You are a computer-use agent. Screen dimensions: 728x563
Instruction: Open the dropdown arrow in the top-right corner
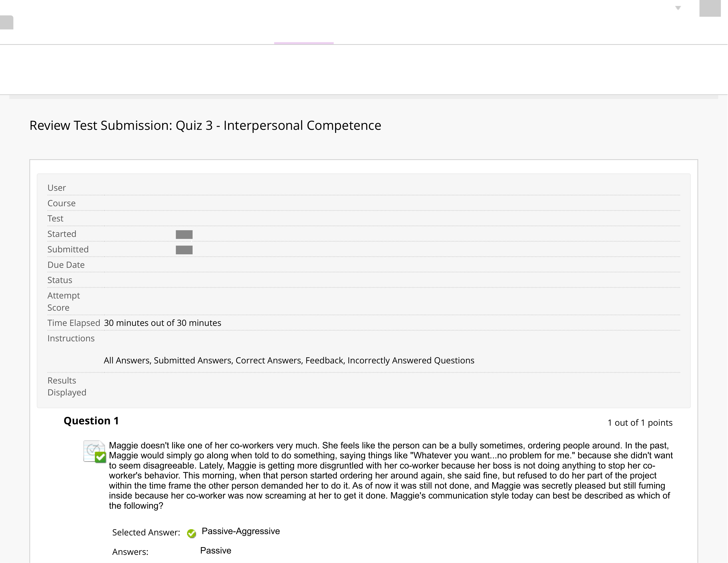point(678,8)
